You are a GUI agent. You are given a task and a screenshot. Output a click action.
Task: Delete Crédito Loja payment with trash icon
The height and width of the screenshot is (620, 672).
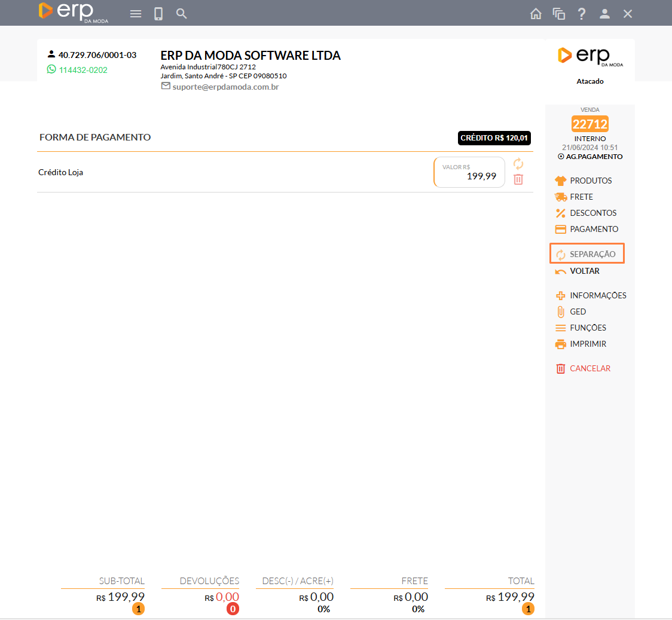point(518,179)
